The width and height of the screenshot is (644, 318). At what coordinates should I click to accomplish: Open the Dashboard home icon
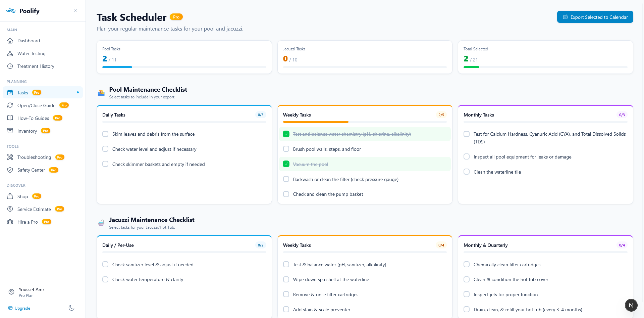tap(10, 41)
